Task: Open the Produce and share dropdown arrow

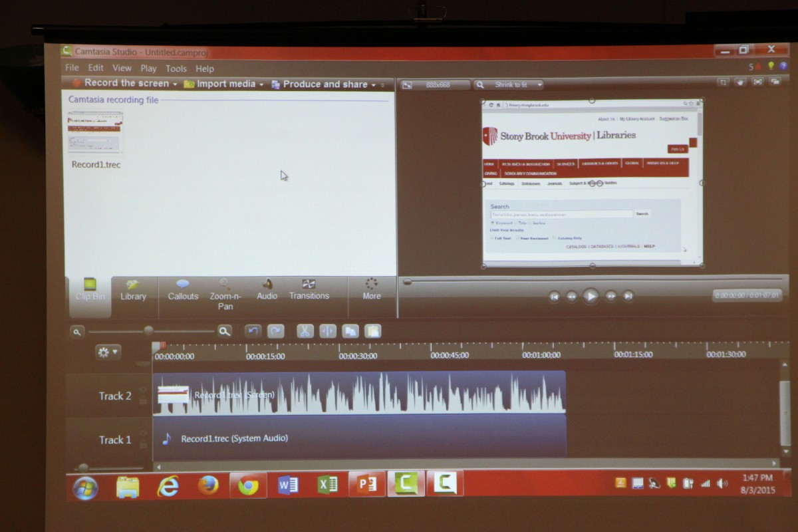Action: point(374,85)
